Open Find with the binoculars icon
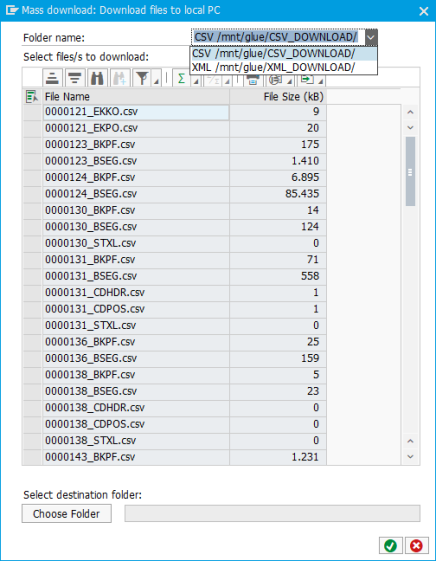 tap(97, 77)
